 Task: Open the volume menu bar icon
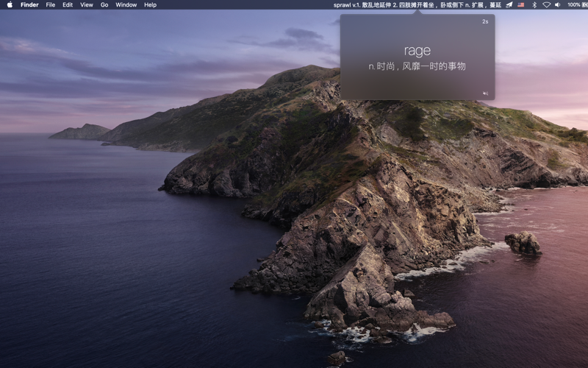[558, 5]
